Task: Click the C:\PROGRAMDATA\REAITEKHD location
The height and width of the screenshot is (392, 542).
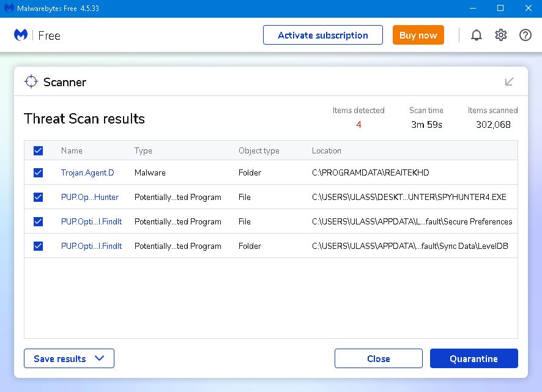Action: coord(371,172)
